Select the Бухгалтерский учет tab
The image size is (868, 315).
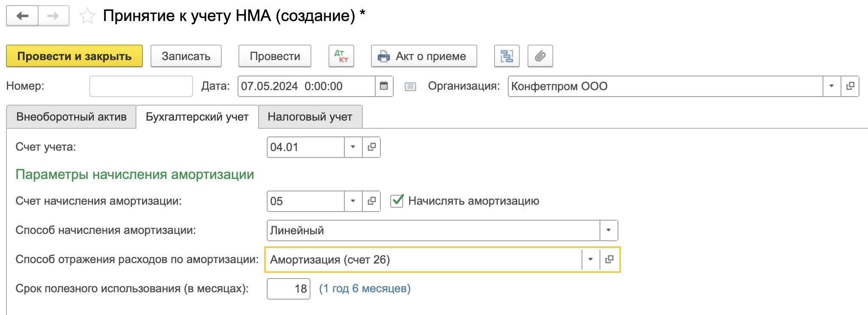point(197,117)
